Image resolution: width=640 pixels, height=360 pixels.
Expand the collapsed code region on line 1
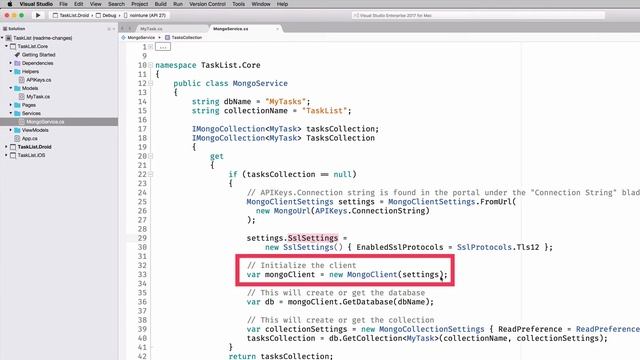point(151,47)
